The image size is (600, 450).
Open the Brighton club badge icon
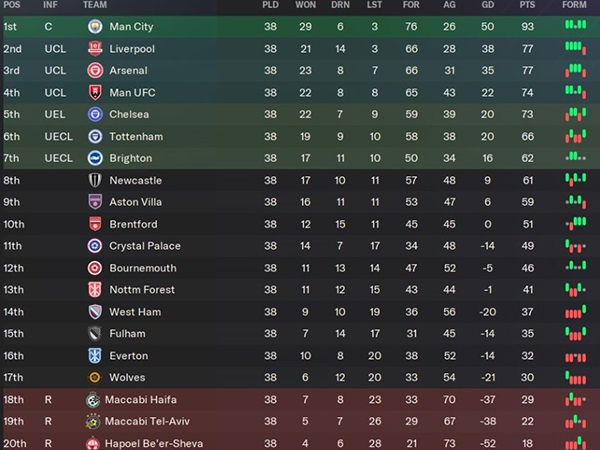[x=95, y=158]
